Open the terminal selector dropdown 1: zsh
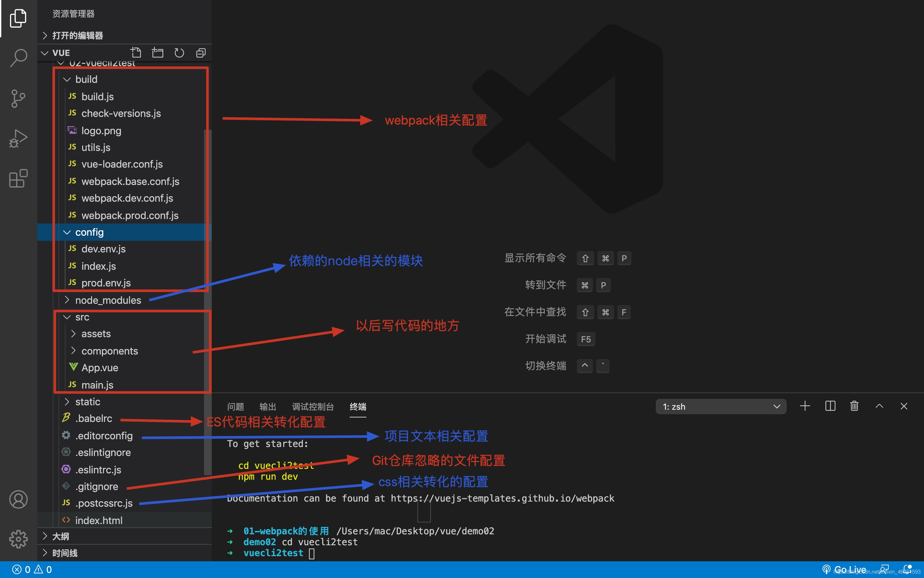924x578 pixels. (721, 406)
